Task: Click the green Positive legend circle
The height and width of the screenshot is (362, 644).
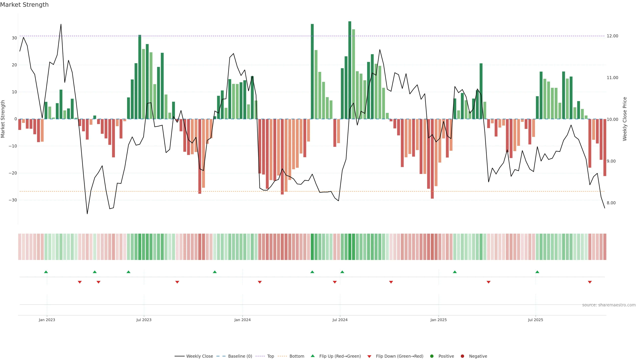Action: (432, 356)
